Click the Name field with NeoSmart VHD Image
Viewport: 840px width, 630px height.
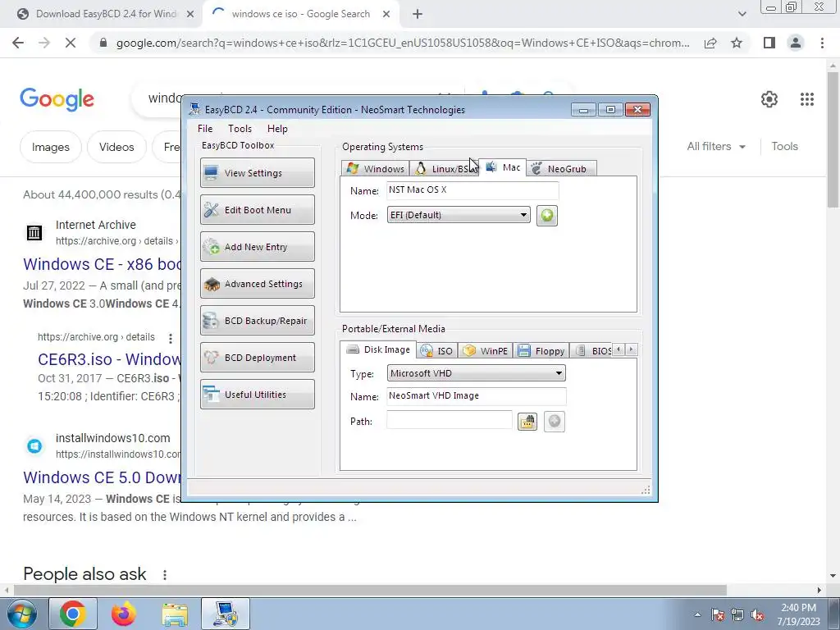(x=476, y=396)
